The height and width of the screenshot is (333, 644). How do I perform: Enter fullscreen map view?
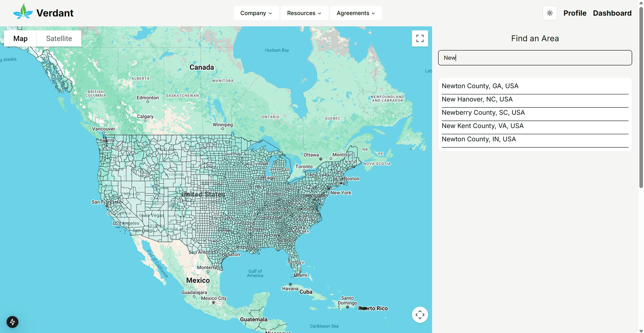[x=420, y=39]
